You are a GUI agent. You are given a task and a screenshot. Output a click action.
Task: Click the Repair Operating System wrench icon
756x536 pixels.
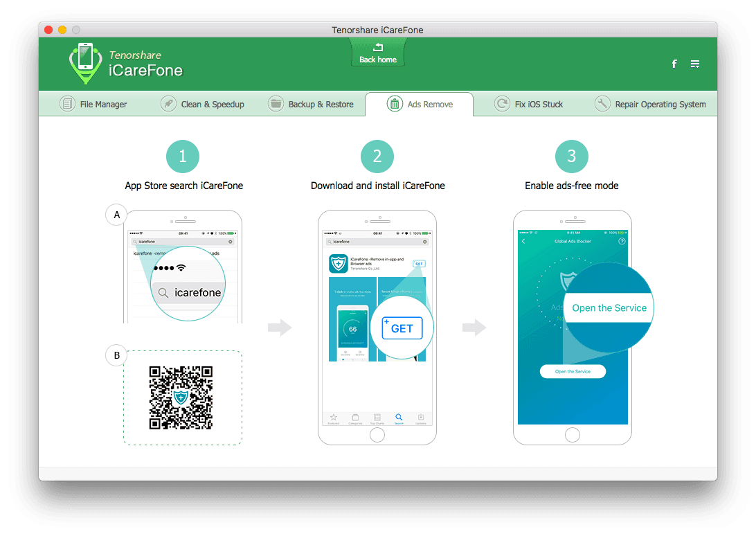pyautogui.click(x=602, y=104)
